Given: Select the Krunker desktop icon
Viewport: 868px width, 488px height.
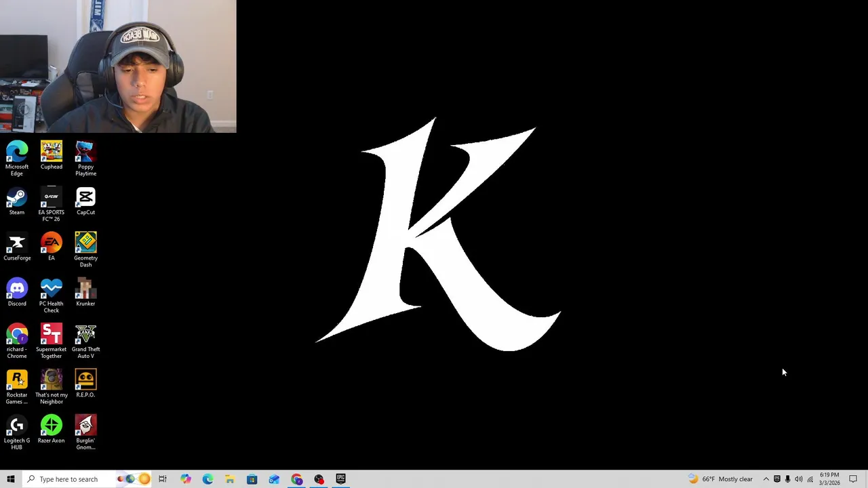Looking at the screenshot, I should [x=85, y=292].
